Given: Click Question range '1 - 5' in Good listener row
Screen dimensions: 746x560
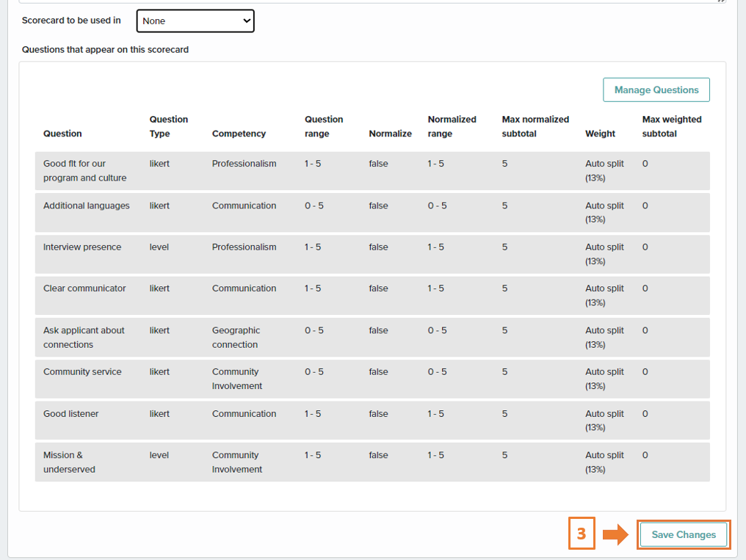Looking at the screenshot, I should [313, 414].
